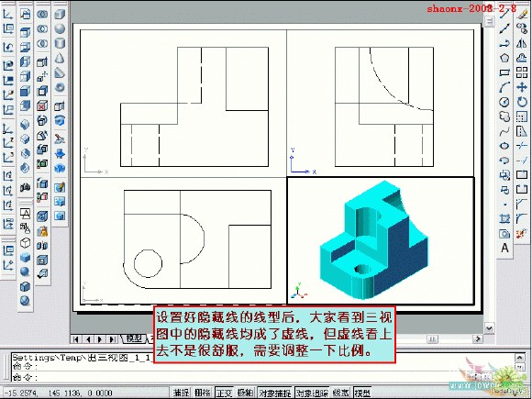Select the Delete Faces tool with red X
The image size is (532, 399).
tap(42, 105)
